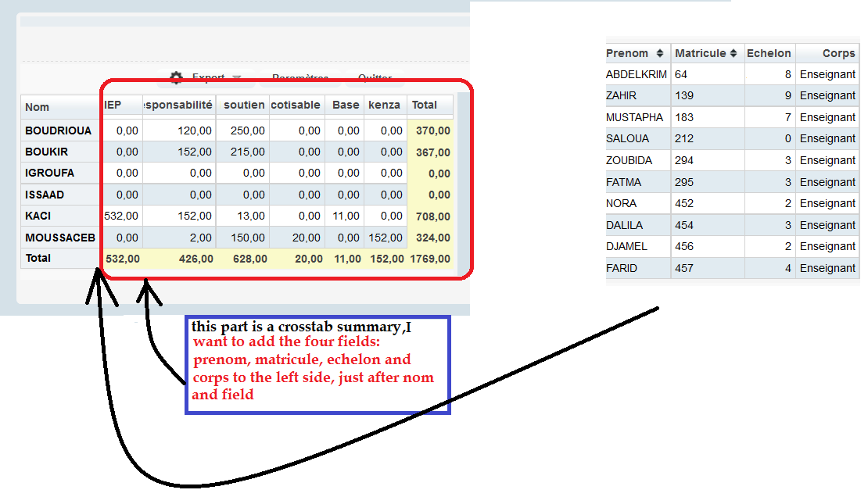Screen dimensions: 868x497
Task: Click the MOUSSACEB row label
Action: tap(59, 238)
